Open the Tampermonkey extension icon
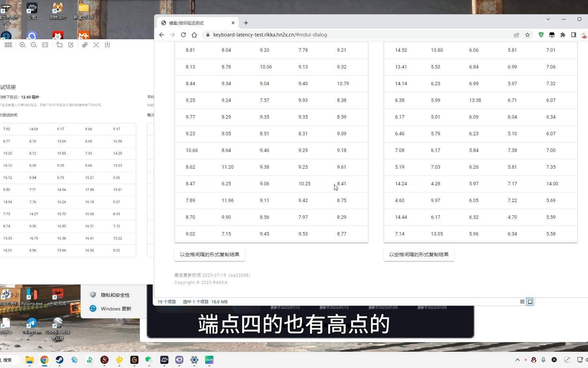 point(552,35)
